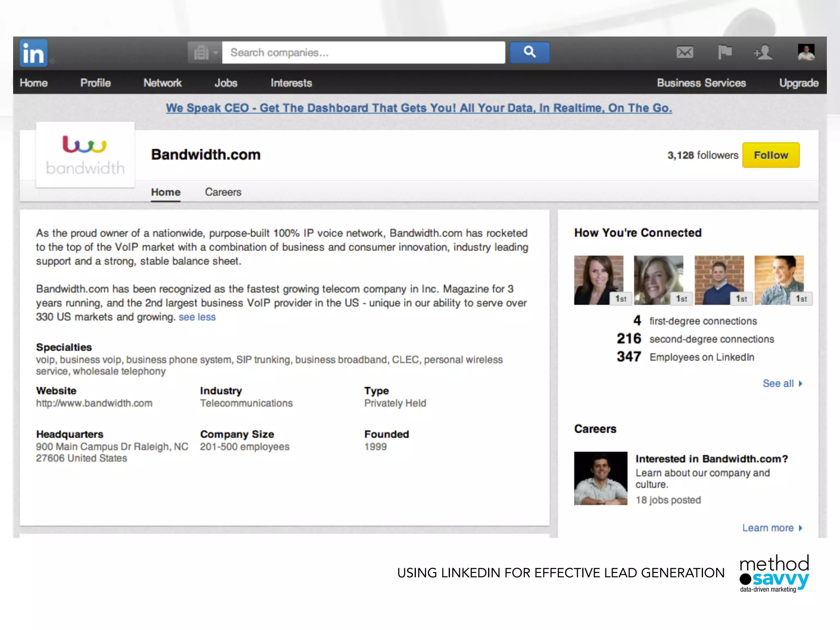Open the account profile photo menu
The image size is (840, 630).
(x=806, y=52)
